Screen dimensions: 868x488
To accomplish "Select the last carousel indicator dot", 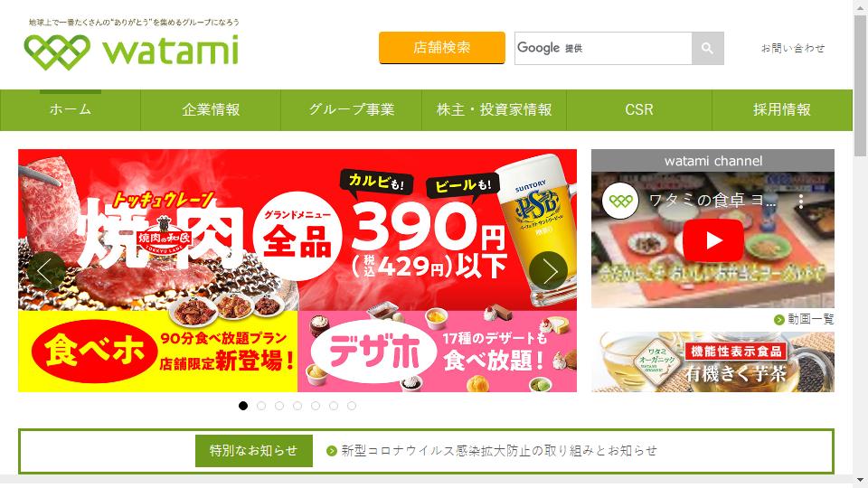I will click(x=352, y=406).
